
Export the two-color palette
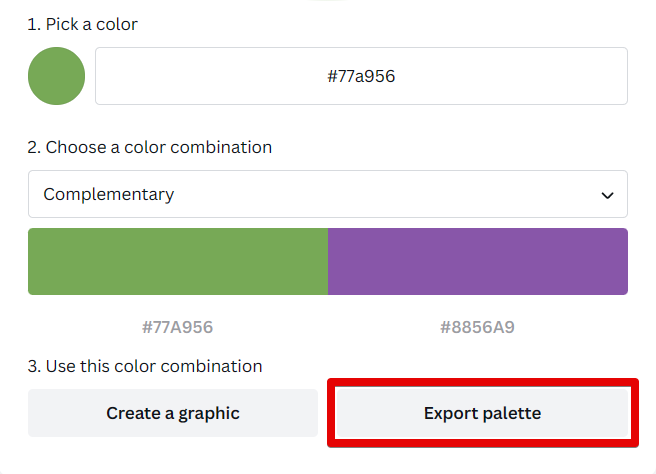point(482,413)
